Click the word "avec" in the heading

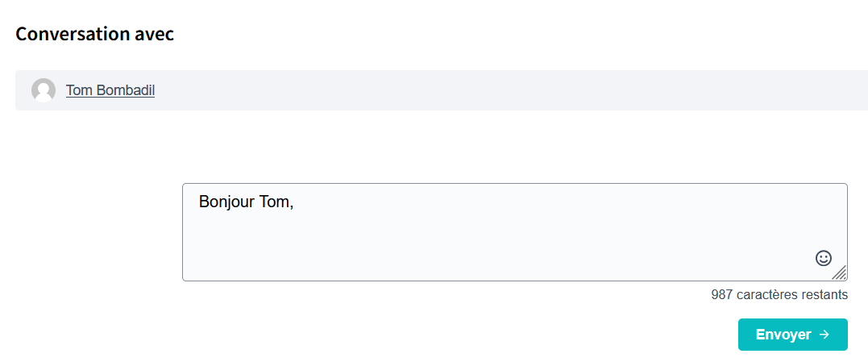154,34
